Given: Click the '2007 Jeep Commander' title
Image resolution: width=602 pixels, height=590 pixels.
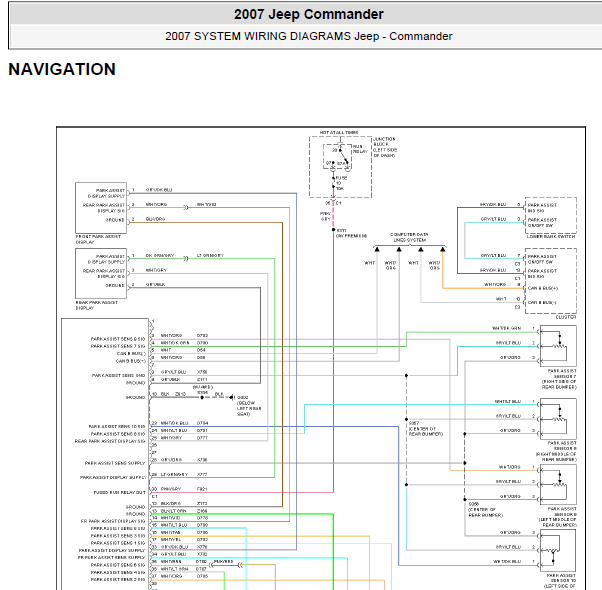Looking at the screenshot, I should click(x=309, y=15).
